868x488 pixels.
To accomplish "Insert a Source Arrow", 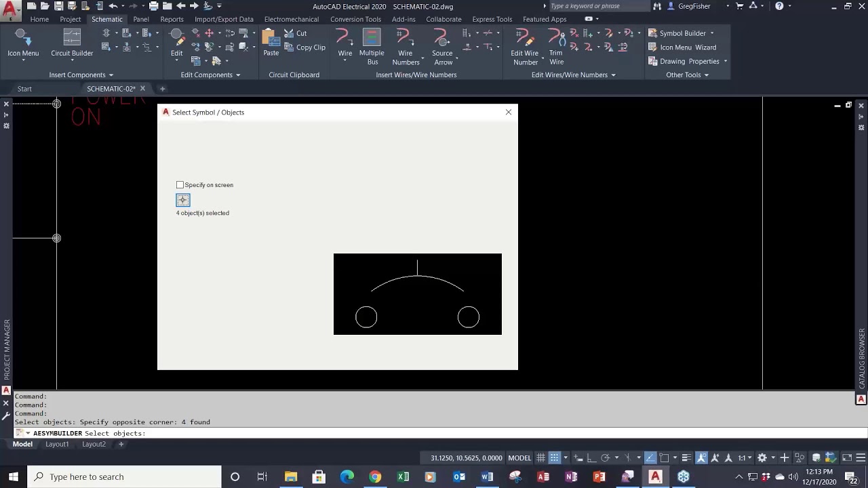I will pos(442,47).
